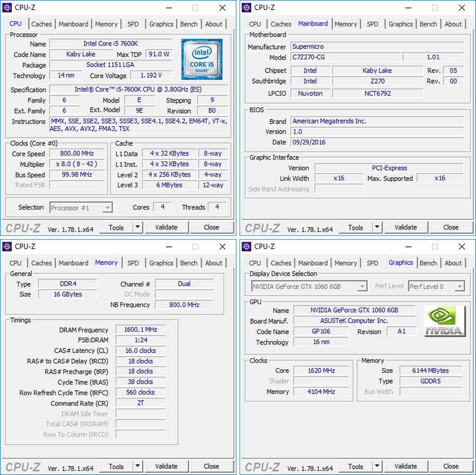Click the Max TDP value 91.0 W
Image resolution: width=476 pixels, height=475 pixels.
point(159,54)
